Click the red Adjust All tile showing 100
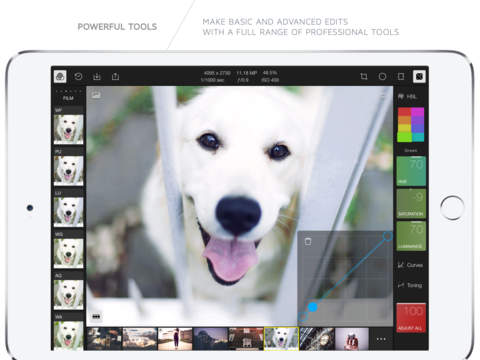 (411, 318)
